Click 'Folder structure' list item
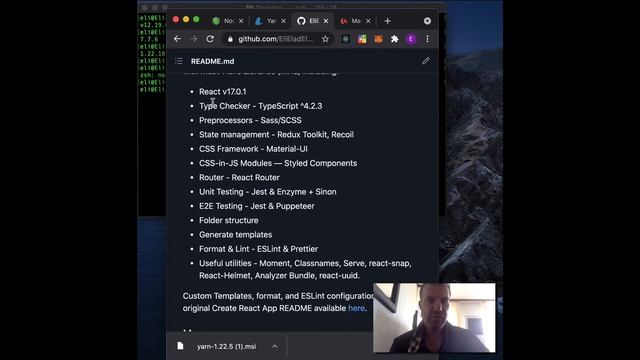The height and width of the screenshot is (360, 640). [x=229, y=220]
